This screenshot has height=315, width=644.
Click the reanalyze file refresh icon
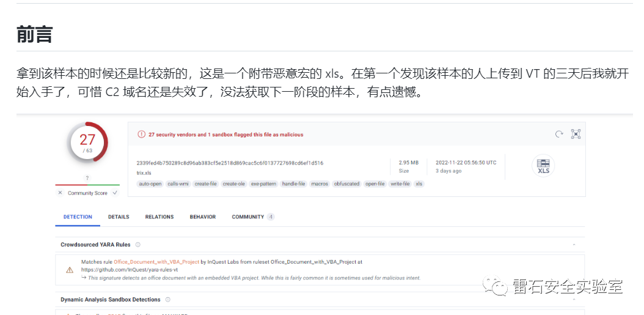point(559,134)
